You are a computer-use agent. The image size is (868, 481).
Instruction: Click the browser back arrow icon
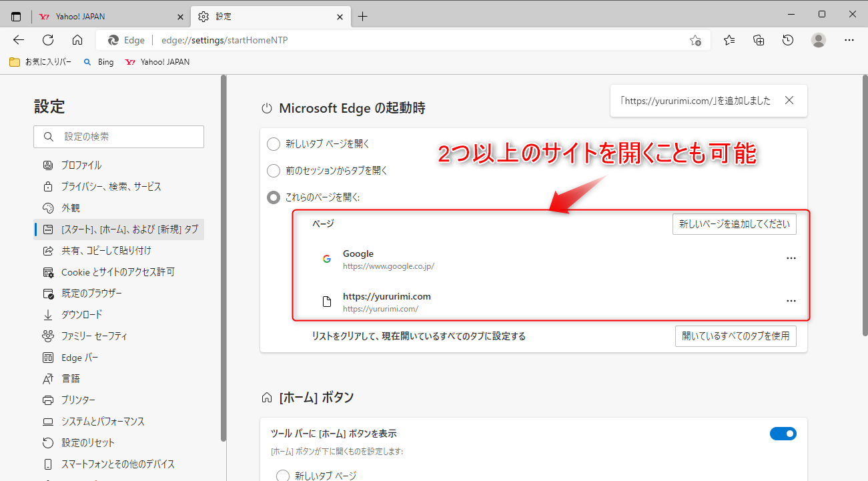coord(19,40)
